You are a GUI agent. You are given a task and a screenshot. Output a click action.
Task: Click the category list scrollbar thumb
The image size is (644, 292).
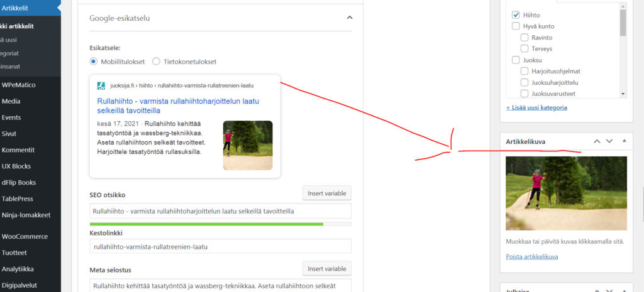(623, 23)
